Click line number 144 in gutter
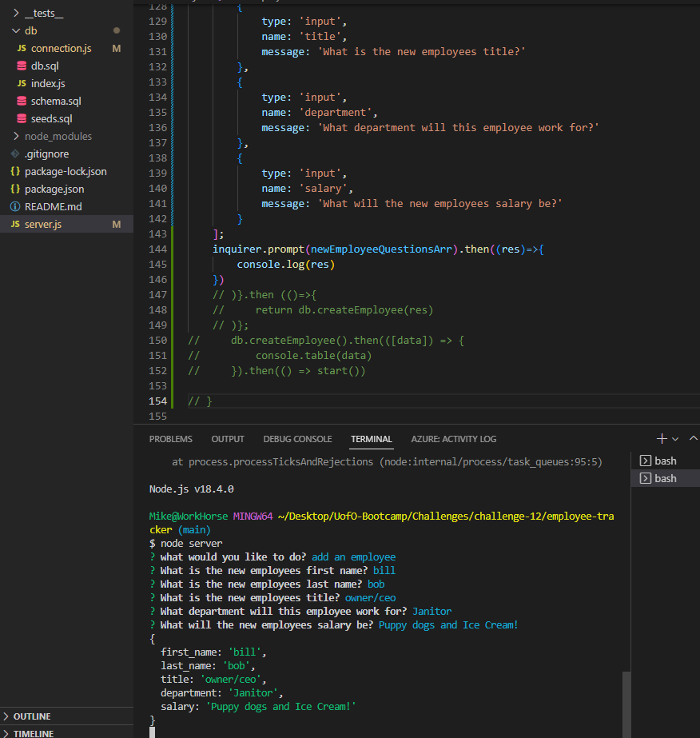 157,249
